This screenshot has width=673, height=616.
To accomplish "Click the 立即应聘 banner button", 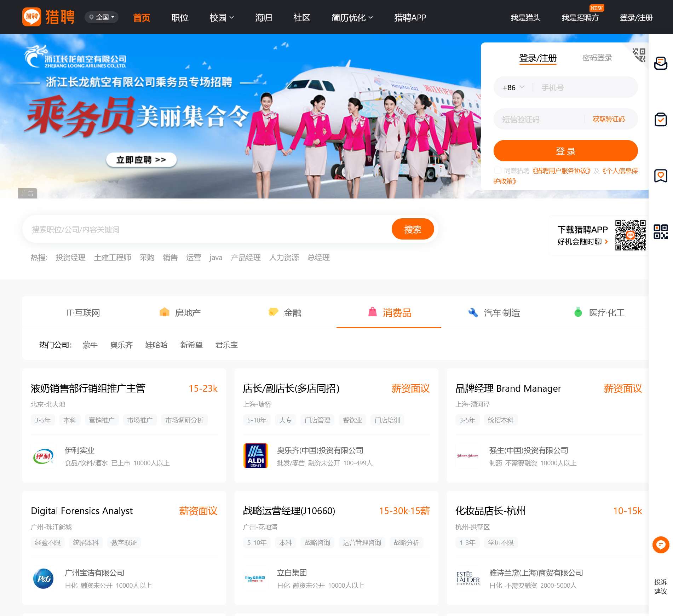I will (x=141, y=160).
